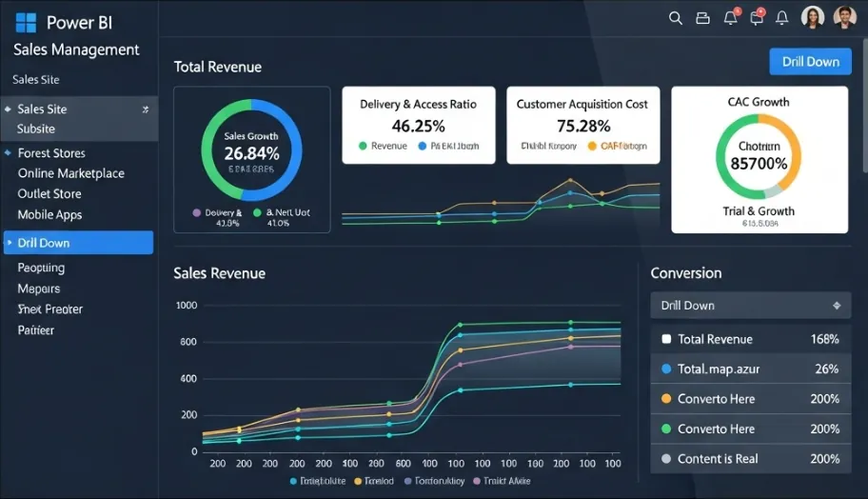Expand the Drill Down sidebar item arrow
The image size is (868, 499).
click(10, 243)
